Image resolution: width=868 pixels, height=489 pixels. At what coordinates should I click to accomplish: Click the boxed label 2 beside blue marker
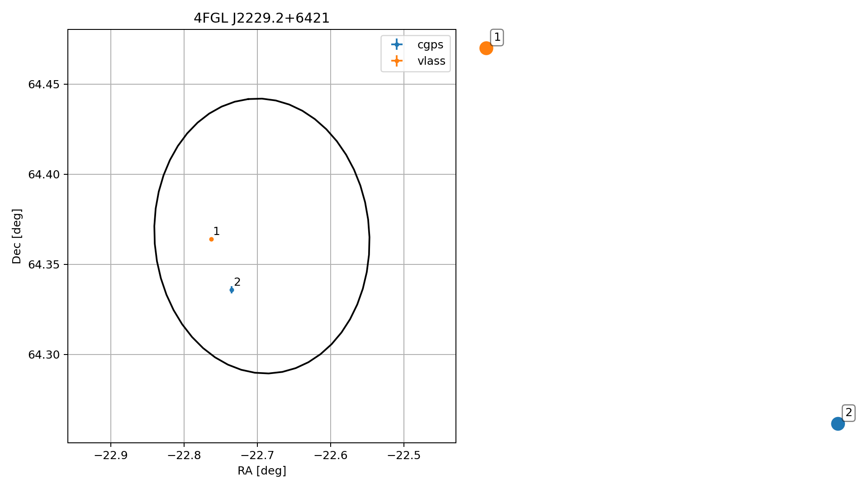click(x=849, y=412)
